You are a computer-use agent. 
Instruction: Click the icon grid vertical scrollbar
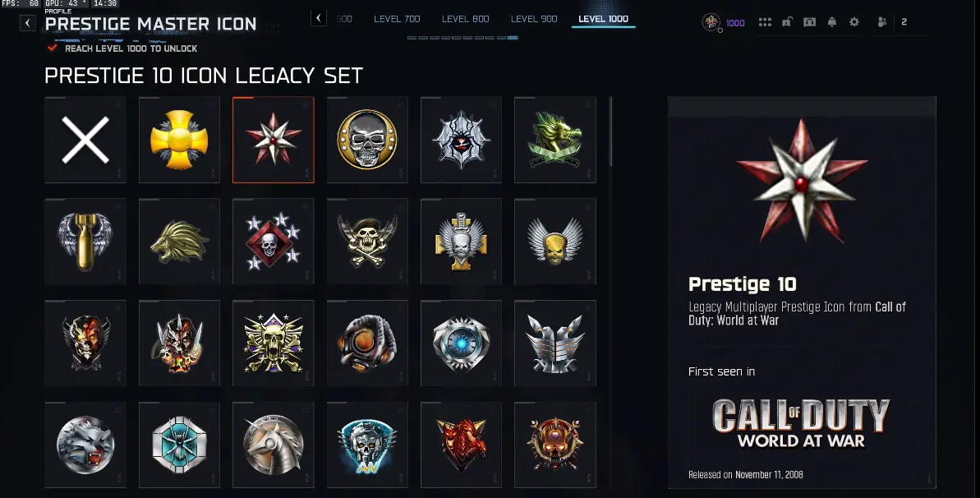(x=610, y=131)
